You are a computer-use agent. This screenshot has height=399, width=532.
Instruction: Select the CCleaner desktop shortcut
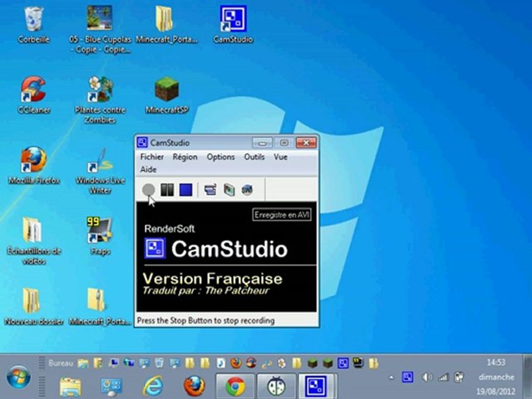pos(34,95)
